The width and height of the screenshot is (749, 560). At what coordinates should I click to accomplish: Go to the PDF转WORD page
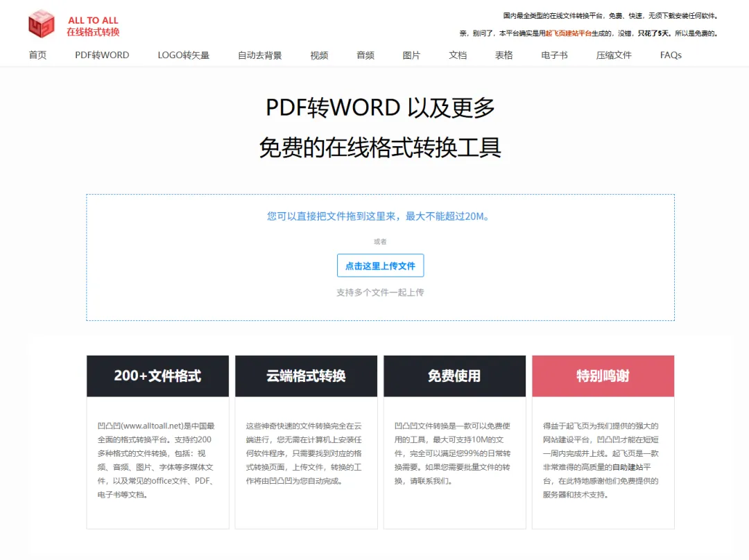(102, 55)
